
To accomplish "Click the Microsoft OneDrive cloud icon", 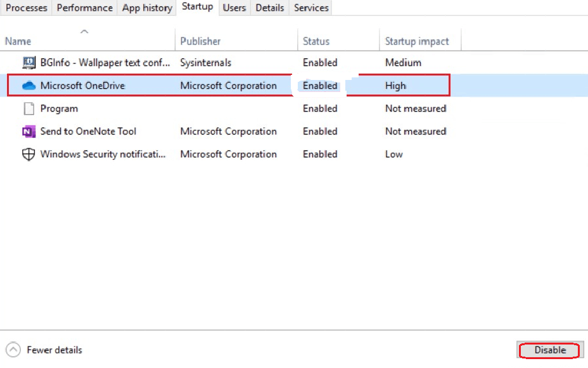I will pos(29,86).
